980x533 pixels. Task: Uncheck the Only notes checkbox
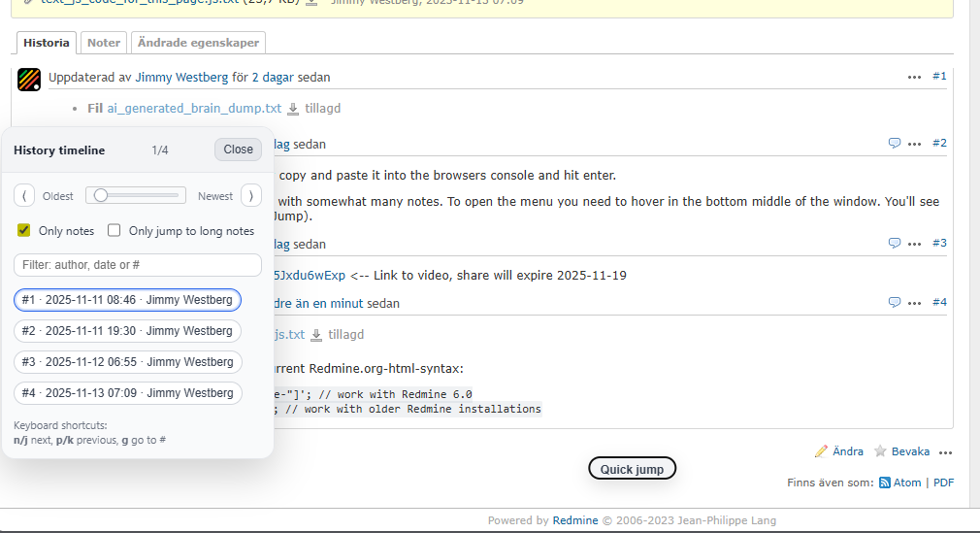24,231
